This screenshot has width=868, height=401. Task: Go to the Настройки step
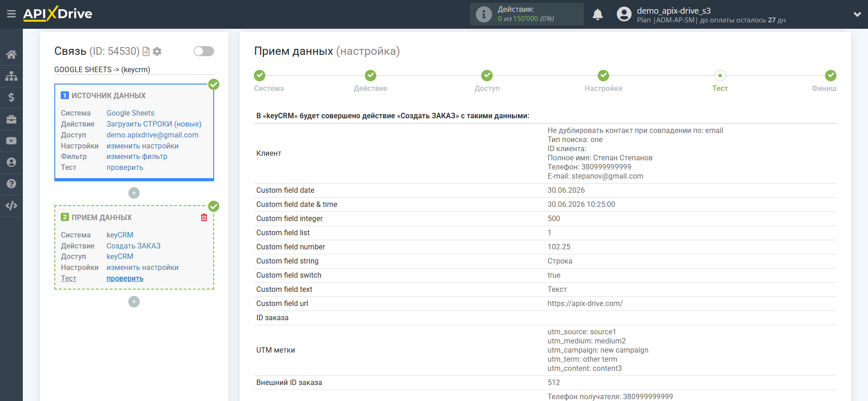(603, 81)
